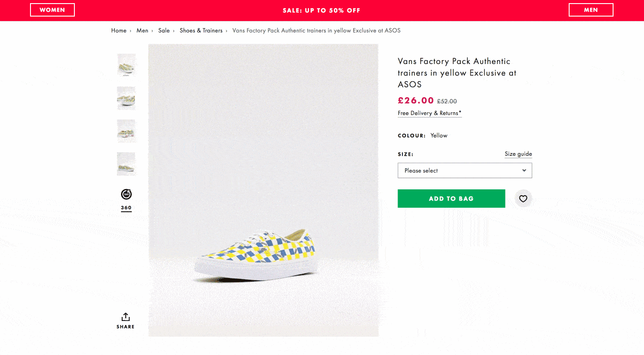Go to the Men breadcrumb
This screenshot has height=355, width=644.
(143, 30)
